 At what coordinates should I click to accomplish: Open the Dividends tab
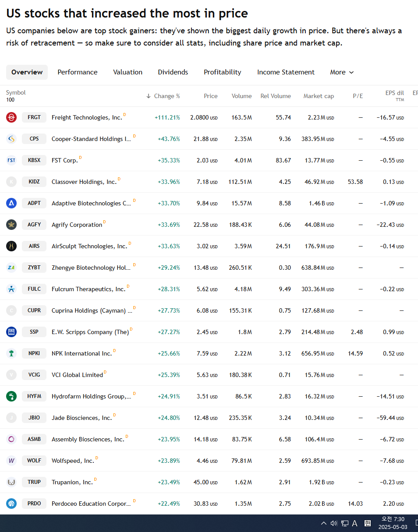[x=173, y=72]
